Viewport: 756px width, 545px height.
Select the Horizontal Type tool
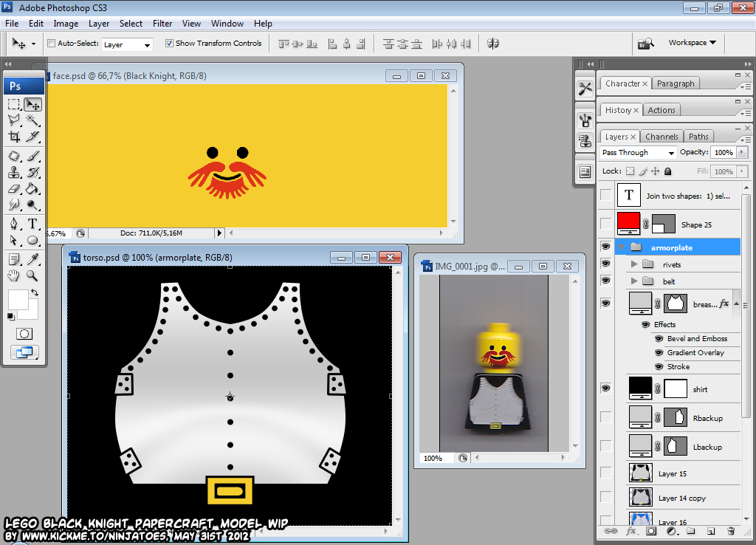pyautogui.click(x=32, y=224)
